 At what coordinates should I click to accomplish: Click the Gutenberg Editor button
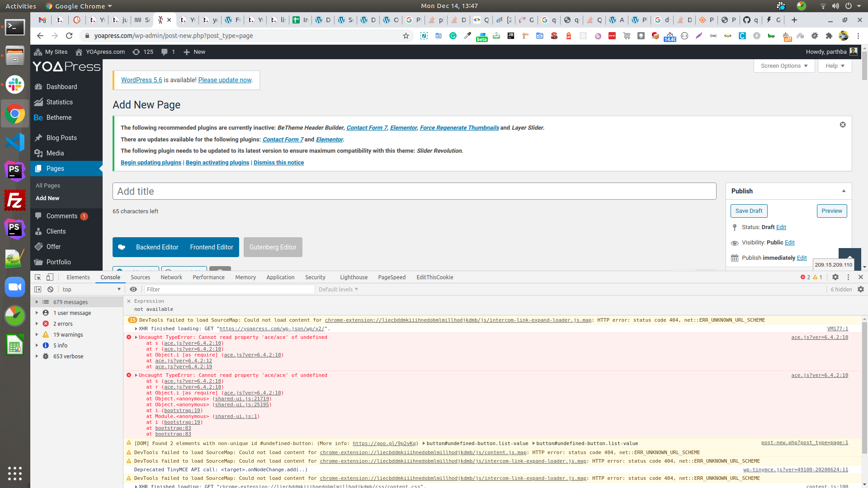pyautogui.click(x=273, y=247)
